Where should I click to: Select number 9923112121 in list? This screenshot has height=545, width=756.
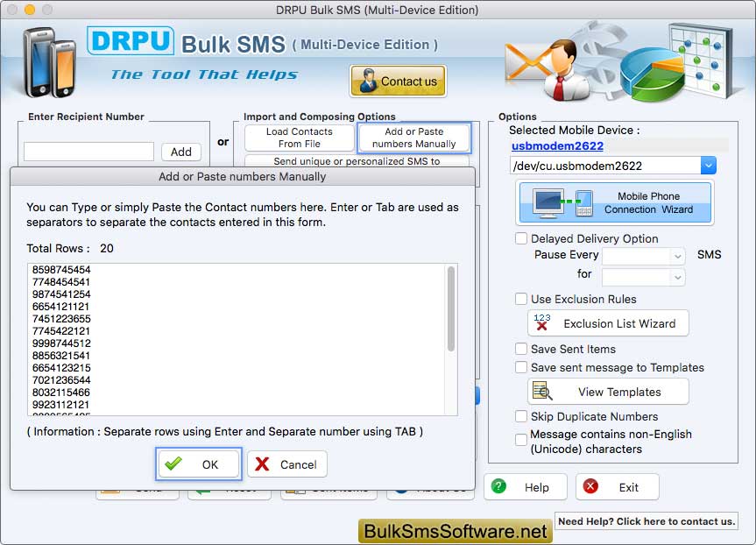point(60,405)
